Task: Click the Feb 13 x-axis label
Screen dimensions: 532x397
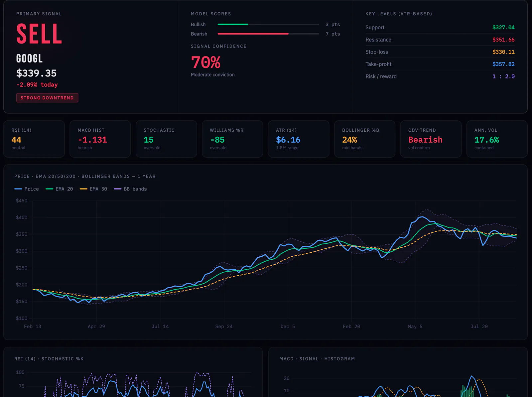Action: (33, 327)
